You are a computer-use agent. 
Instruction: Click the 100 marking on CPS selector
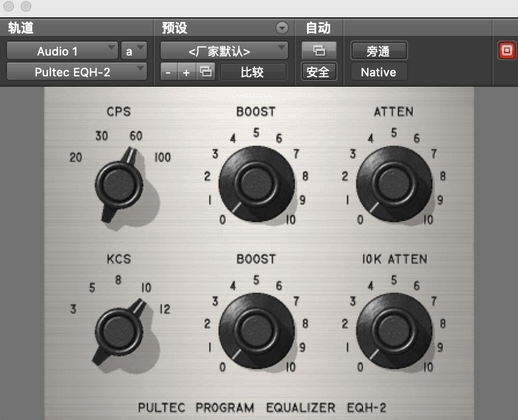[162, 157]
